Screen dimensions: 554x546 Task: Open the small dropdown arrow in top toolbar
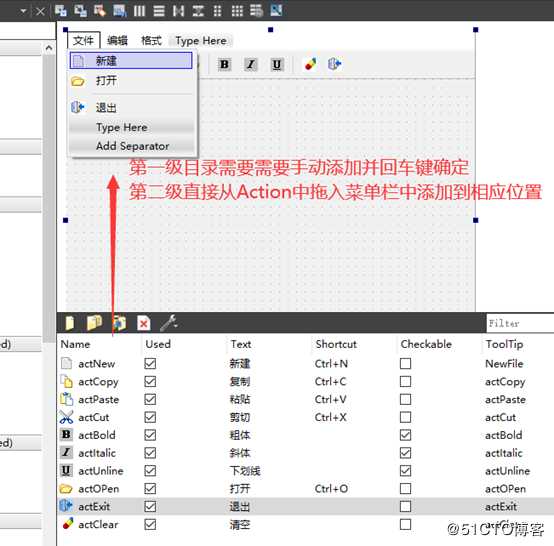click(x=23, y=11)
